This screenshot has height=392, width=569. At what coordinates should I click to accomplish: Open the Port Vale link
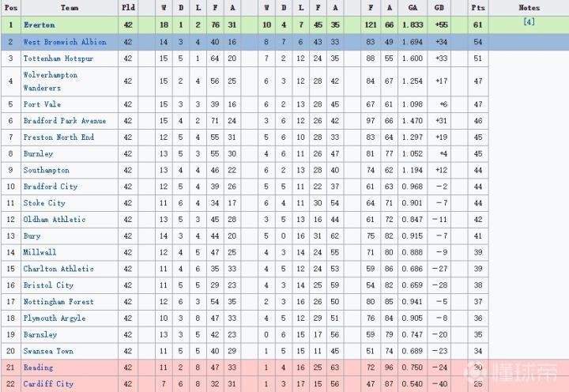[x=42, y=104]
